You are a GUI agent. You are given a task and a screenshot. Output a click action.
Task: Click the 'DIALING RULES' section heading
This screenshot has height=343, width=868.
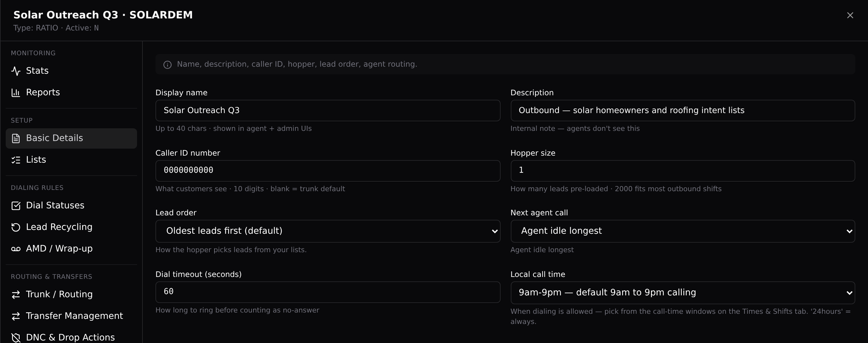pos(37,188)
